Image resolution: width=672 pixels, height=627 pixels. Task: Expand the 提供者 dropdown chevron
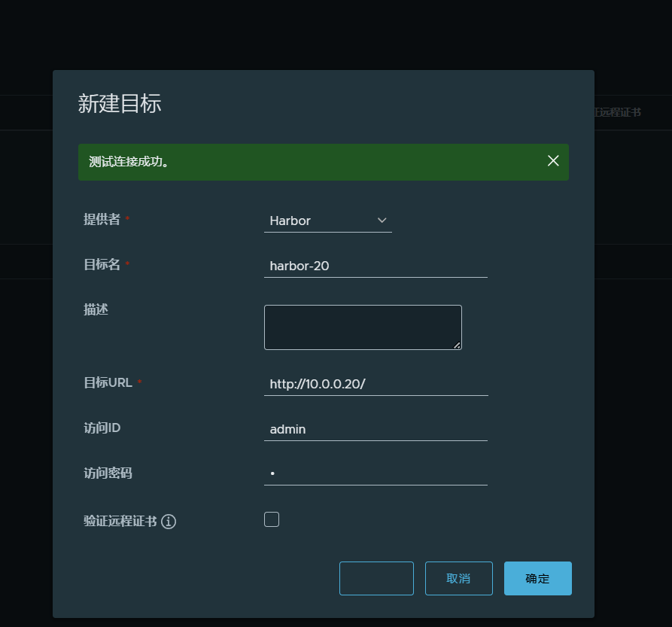click(382, 221)
